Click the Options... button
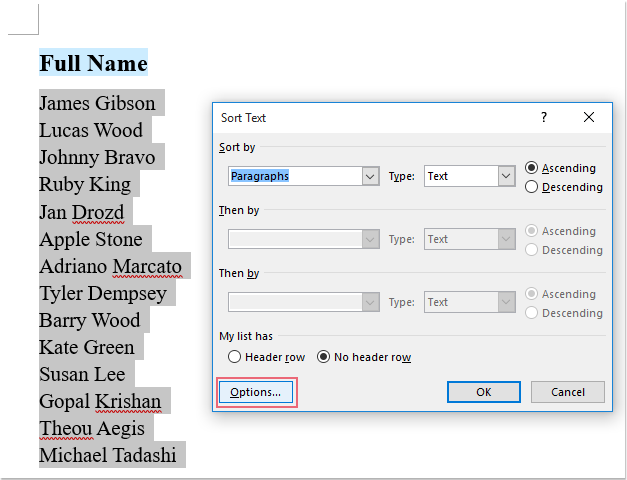The image size is (627, 480). pyautogui.click(x=257, y=392)
